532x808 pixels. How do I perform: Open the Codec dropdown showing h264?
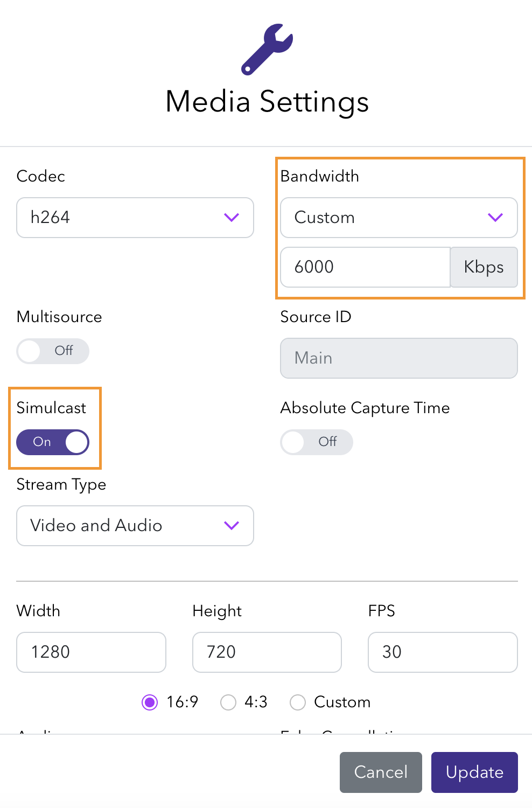pyautogui.click(x=135, y=218)
